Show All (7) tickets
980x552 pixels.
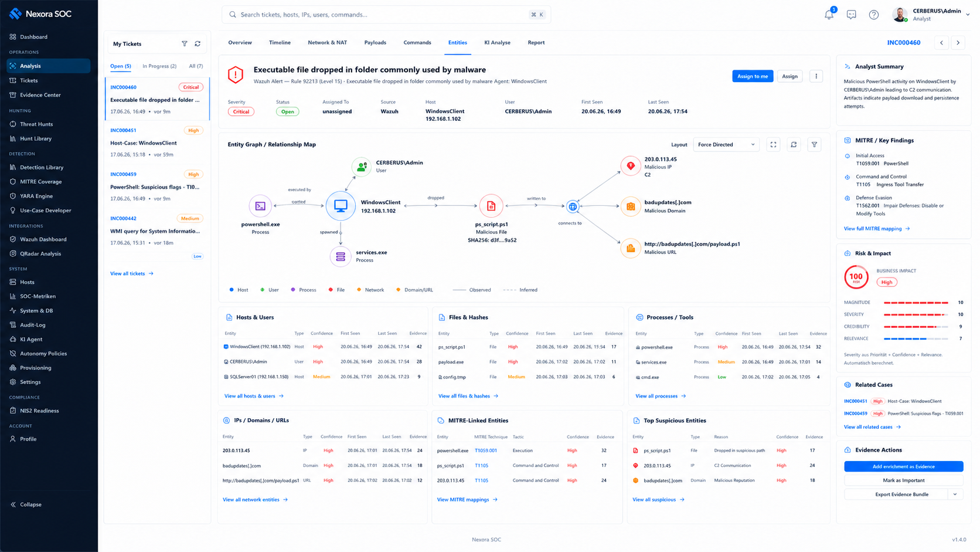point(196,66)
